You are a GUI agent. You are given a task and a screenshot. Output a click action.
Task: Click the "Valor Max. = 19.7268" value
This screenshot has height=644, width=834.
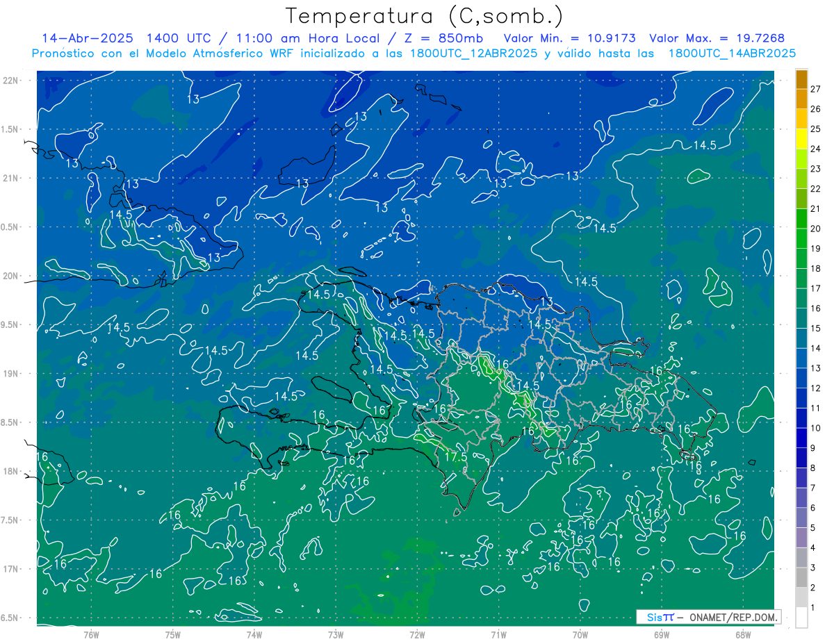(x=717, y=38)
